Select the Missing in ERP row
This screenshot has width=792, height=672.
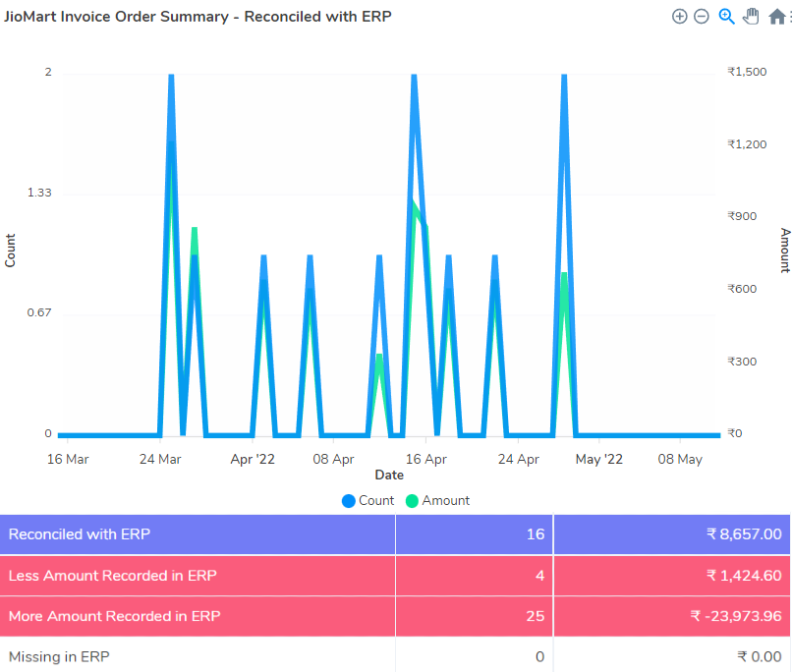[395, 656]
